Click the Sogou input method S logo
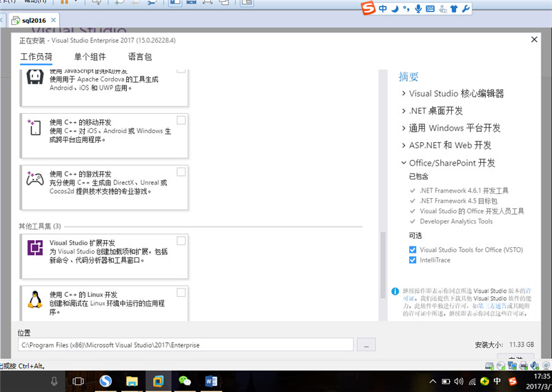This screenshot has width=552, height=392. (368, 8)
